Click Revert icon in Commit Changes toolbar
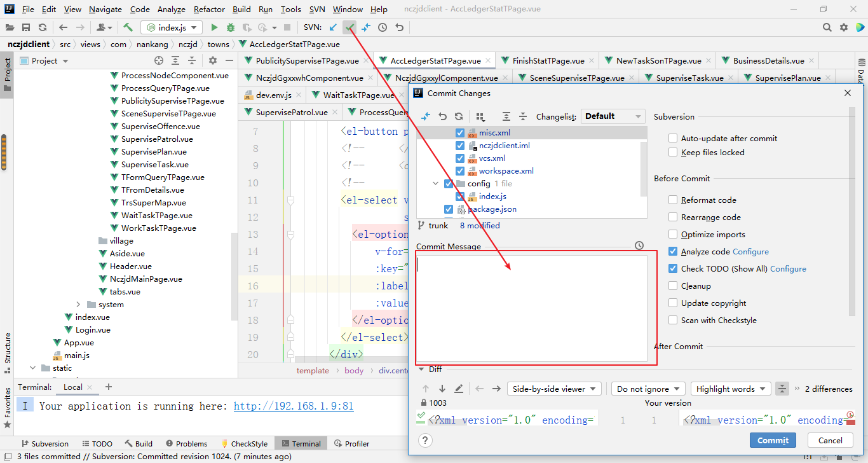Viewport: 868px width, 463px height. click(x=443, y=116)
